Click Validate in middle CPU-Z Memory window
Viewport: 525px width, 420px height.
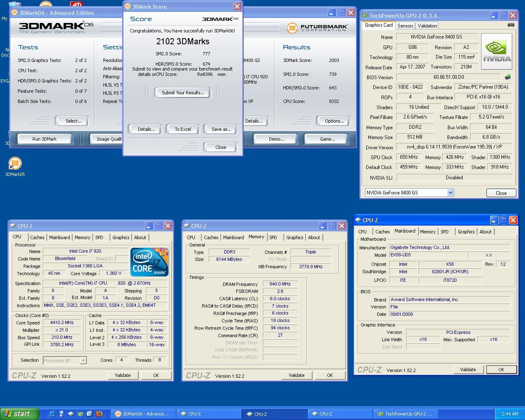click(297, 375)
